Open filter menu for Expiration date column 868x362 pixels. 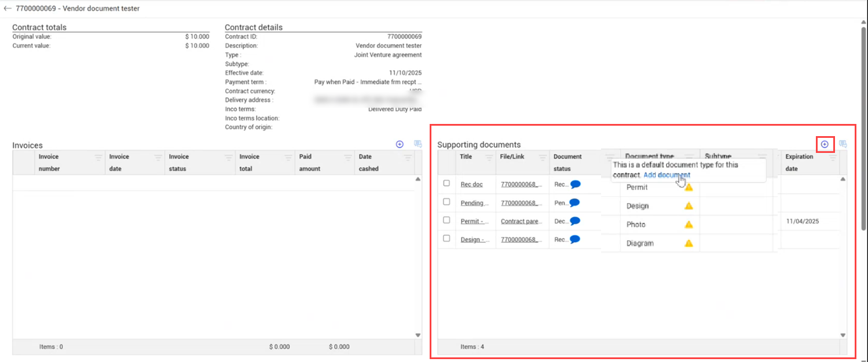point(833,157)
